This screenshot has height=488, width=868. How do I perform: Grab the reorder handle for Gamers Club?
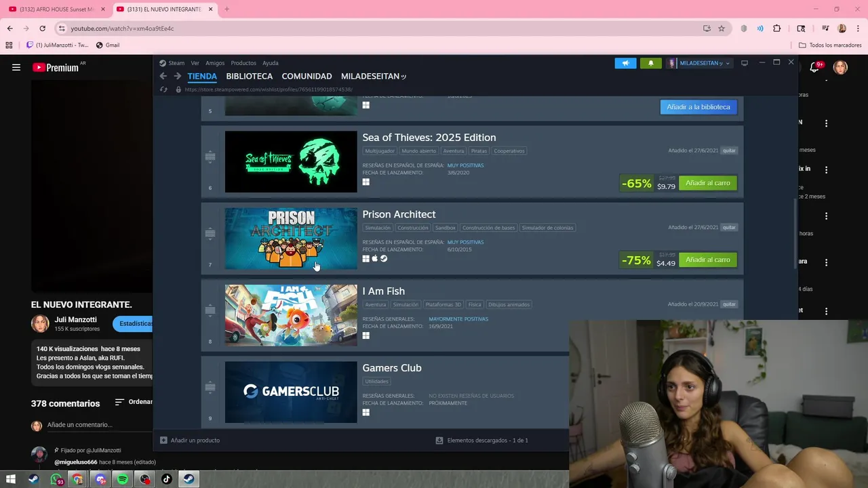(210, 387)
